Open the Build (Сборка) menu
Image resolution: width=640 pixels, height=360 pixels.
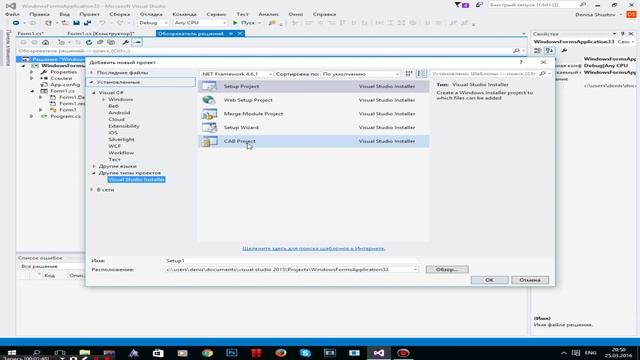coord(120,14)
